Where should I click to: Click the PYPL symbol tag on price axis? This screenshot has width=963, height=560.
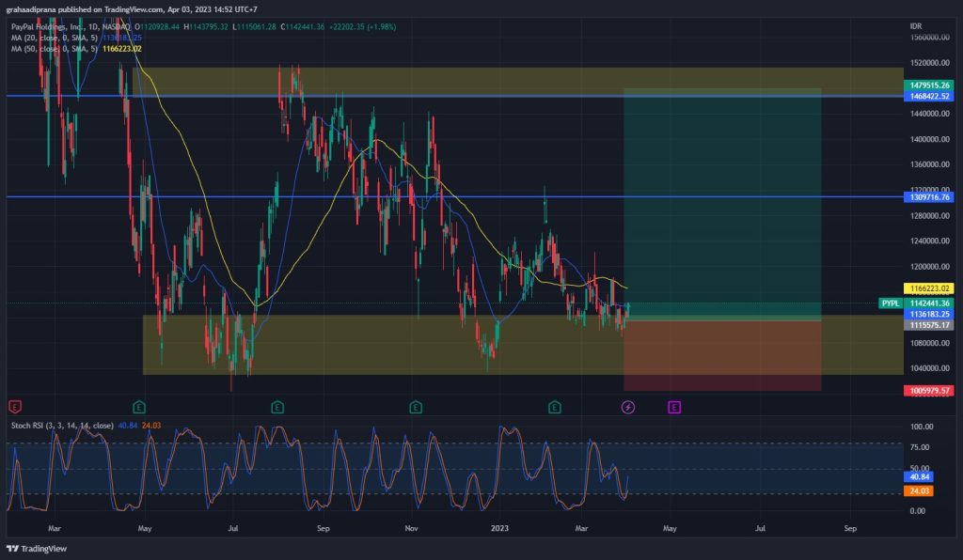point(890,303)
